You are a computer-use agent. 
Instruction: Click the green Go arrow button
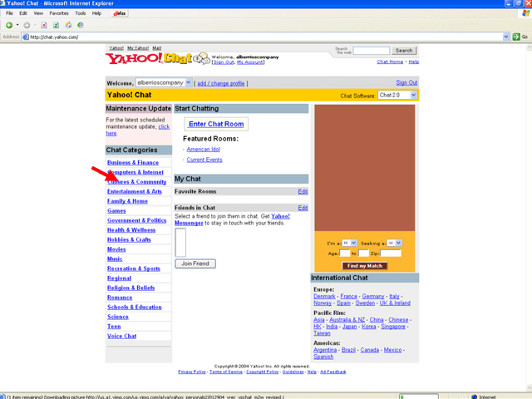pyautogui.click(x=516, y=37)
